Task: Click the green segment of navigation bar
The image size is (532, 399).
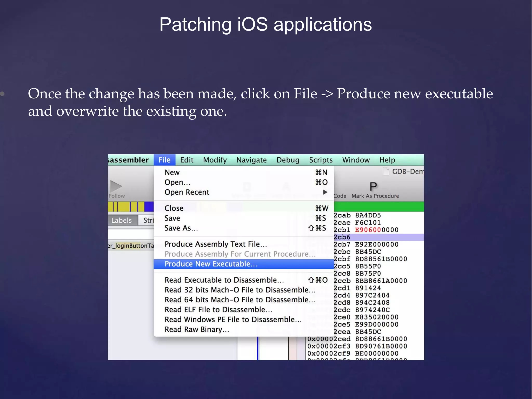Action: (379, 207)
